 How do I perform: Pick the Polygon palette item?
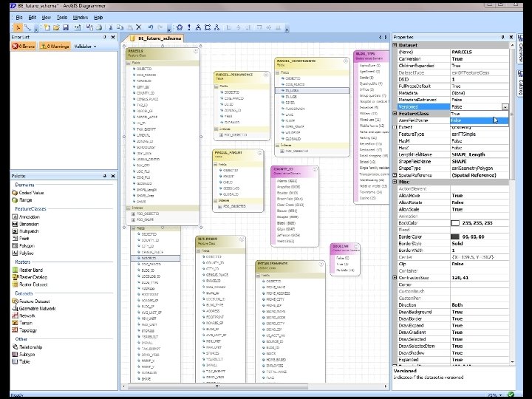23,245
